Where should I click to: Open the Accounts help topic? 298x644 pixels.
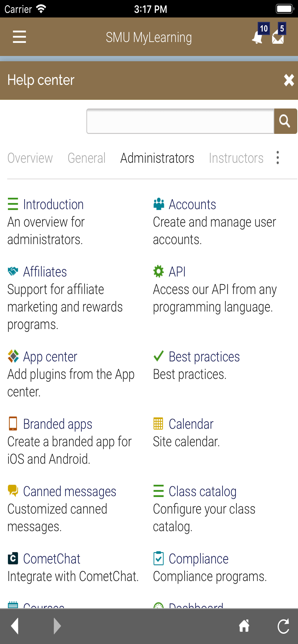coord(192,205)
